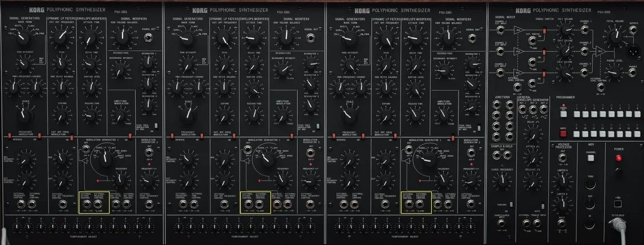Click the MIDI In connector
The image size is (644, 245).
click(x=590, y=224)
